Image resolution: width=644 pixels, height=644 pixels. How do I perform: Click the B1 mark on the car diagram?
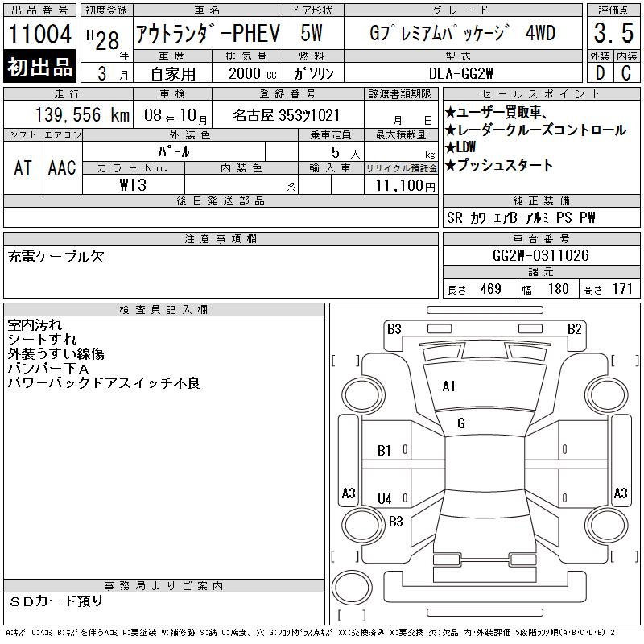pyautogui.click(x=385, y=451)
